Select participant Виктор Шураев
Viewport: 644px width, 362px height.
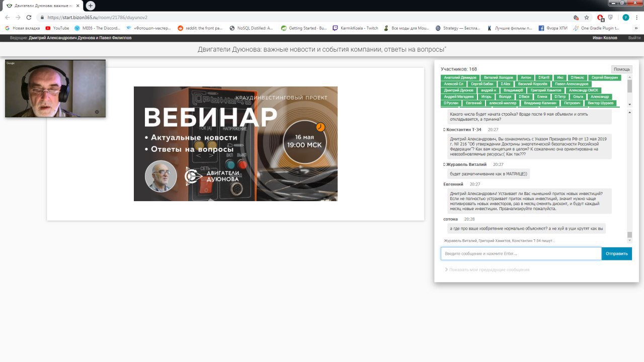[601, 103]
